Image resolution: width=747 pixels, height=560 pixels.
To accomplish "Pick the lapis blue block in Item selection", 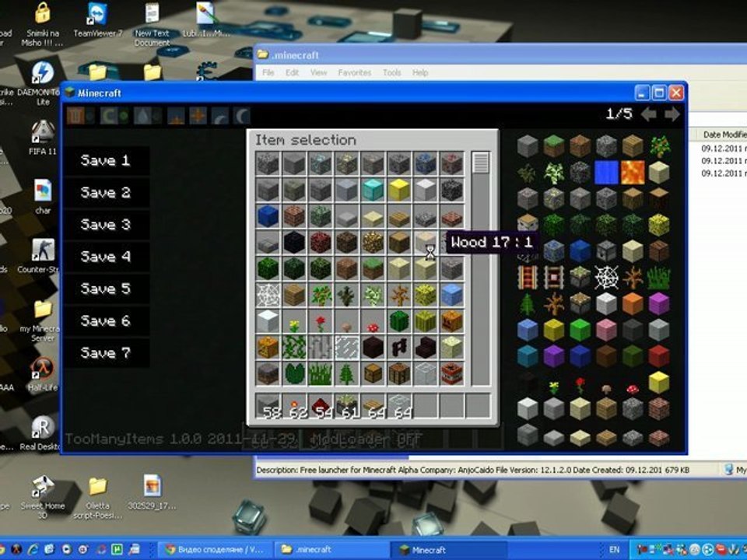I will point(268,215).
